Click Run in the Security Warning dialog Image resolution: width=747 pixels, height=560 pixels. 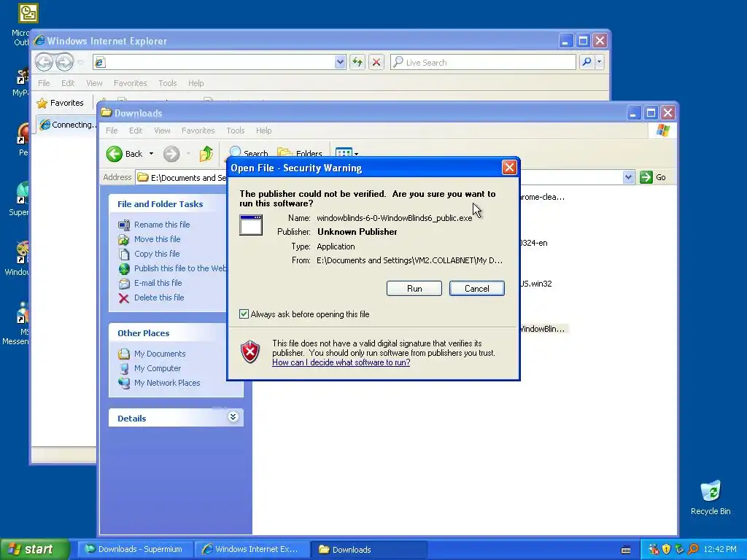pos(414,289)
